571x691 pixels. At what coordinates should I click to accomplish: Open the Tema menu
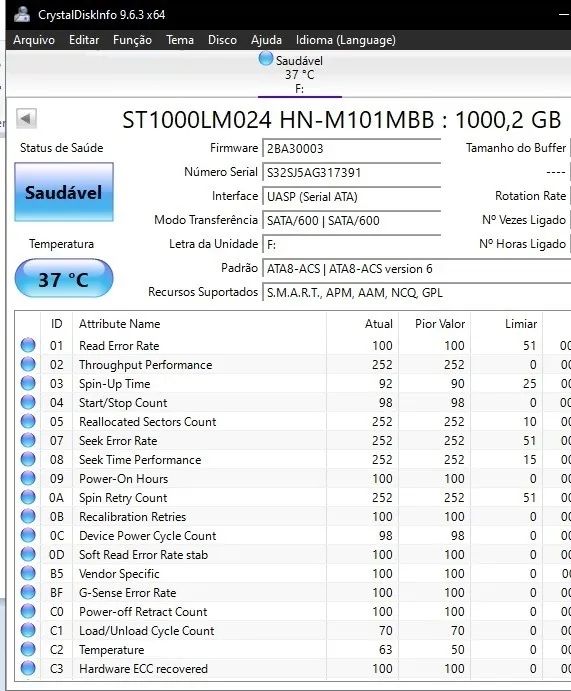[180, 40]
